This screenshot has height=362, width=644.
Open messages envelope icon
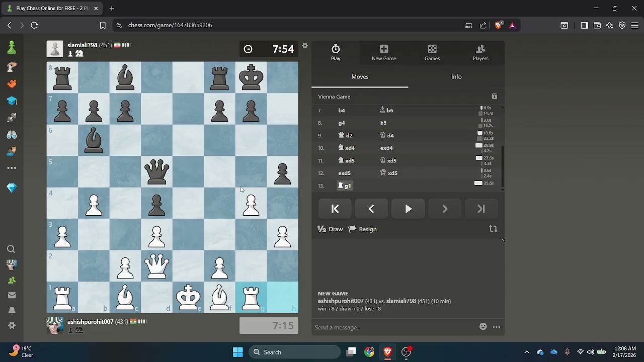pyautogui.click(x=12, y=295)
